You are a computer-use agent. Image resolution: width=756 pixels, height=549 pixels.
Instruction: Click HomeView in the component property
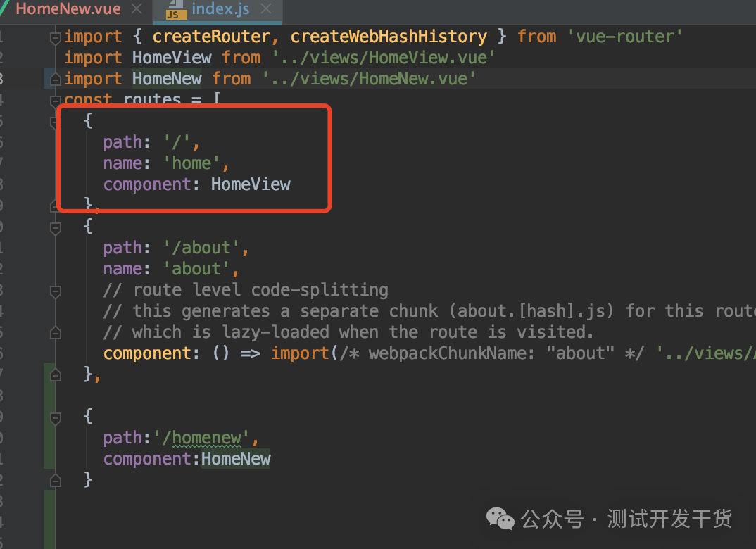coord(251,184)
